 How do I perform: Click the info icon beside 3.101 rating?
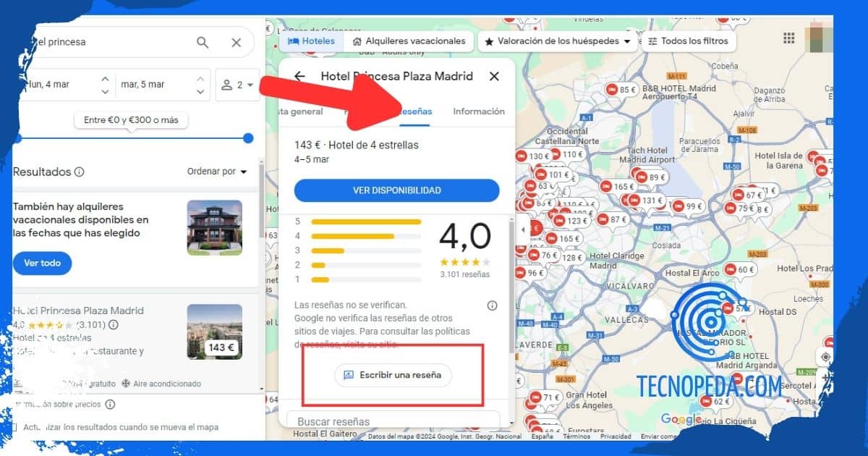click(x=114, y=324)
